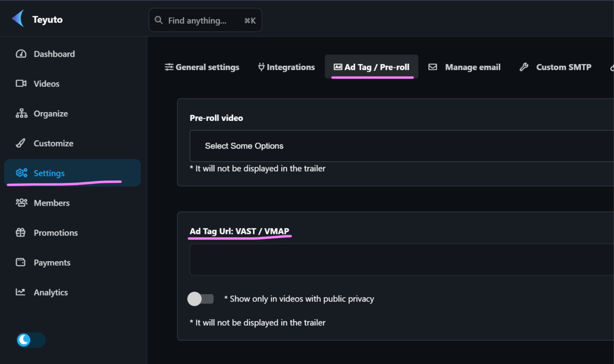Click the search magnifier icon
Viewport: 614px width, 364px height.
pos(158,20)
